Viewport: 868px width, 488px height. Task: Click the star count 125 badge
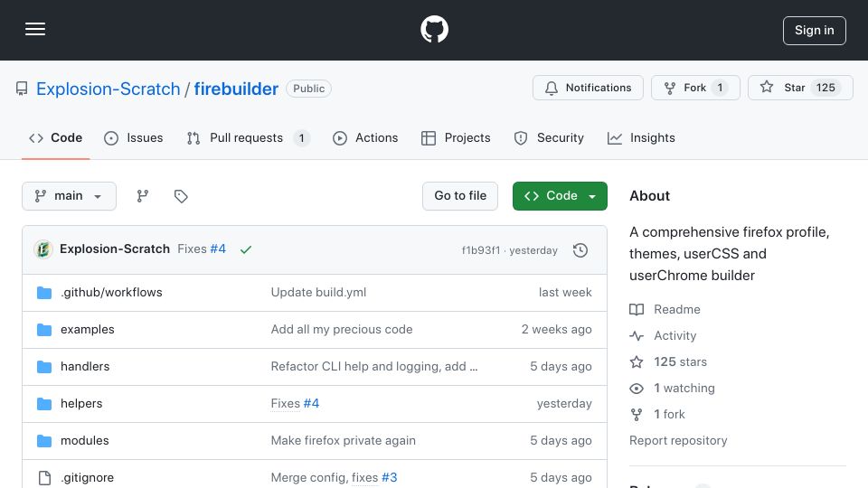tap(826, 88)
